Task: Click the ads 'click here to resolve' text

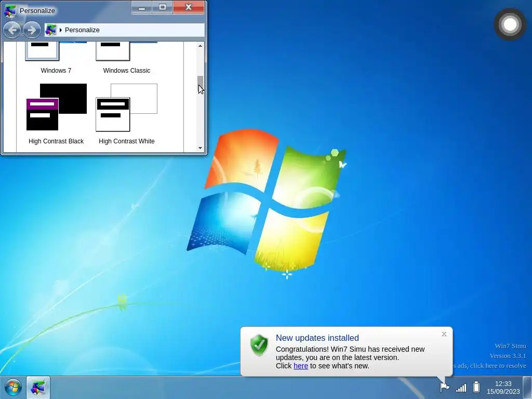Action: point(489,366)
